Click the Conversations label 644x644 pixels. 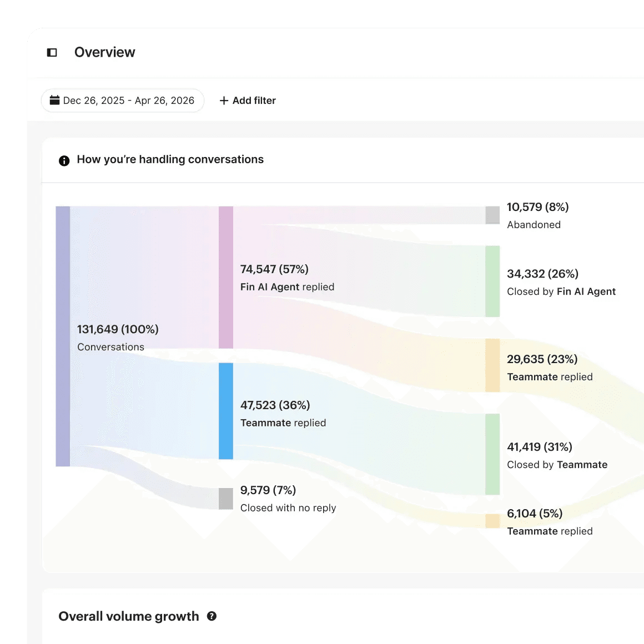click(x=111, y=347)
